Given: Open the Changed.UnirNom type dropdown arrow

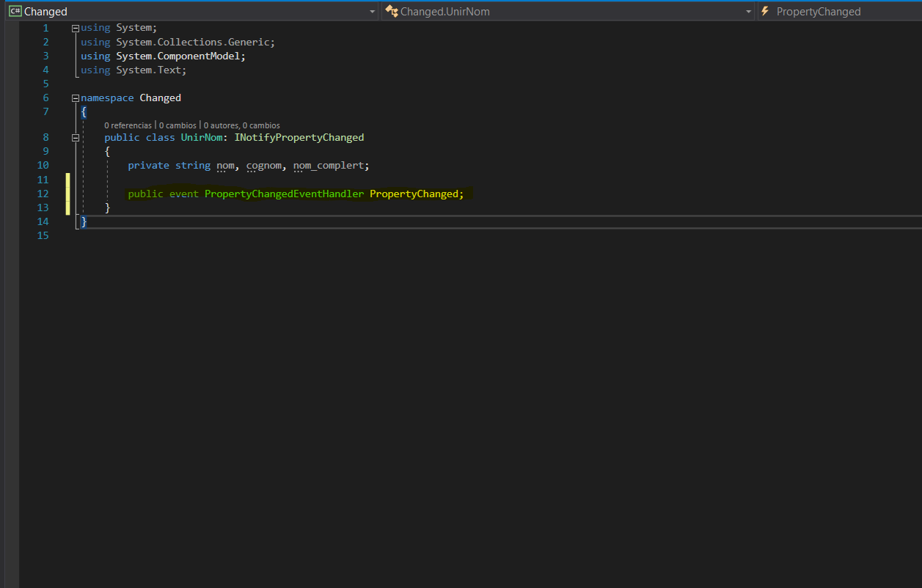Looking at the screenshot, I should [748, 12].
